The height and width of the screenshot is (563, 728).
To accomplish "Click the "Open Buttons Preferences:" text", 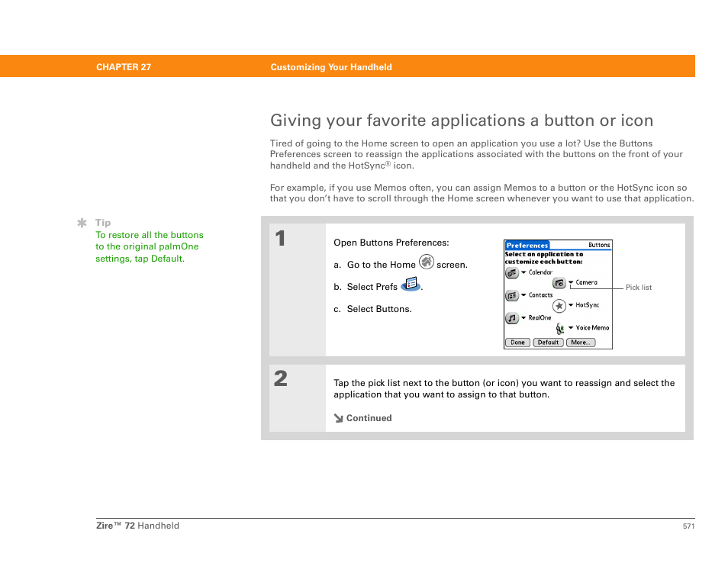I will pos(391,243).
